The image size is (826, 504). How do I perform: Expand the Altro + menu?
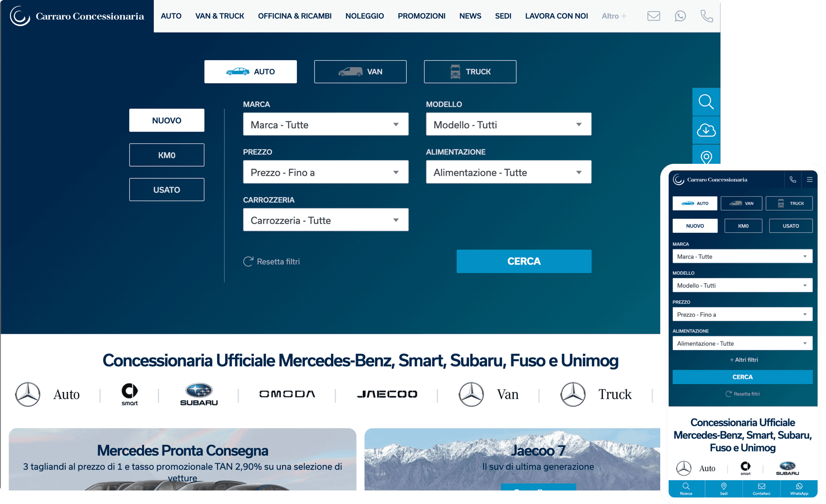pos(614,16)
